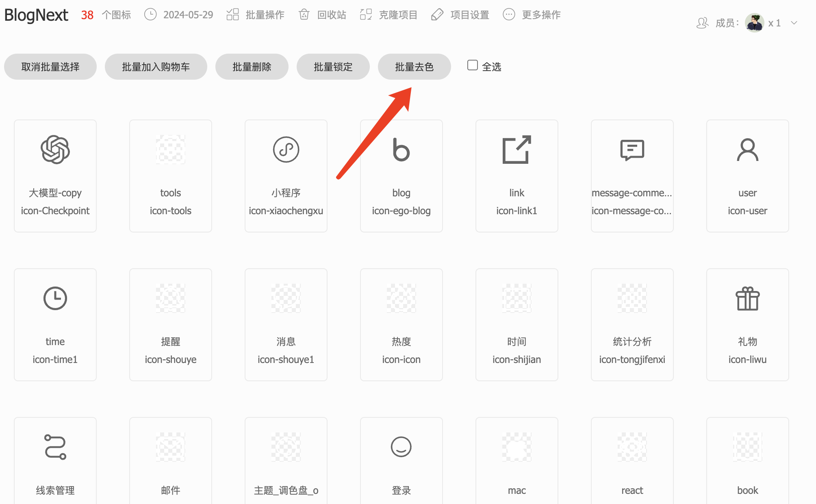Choose the external link icon

click(517, 150)
